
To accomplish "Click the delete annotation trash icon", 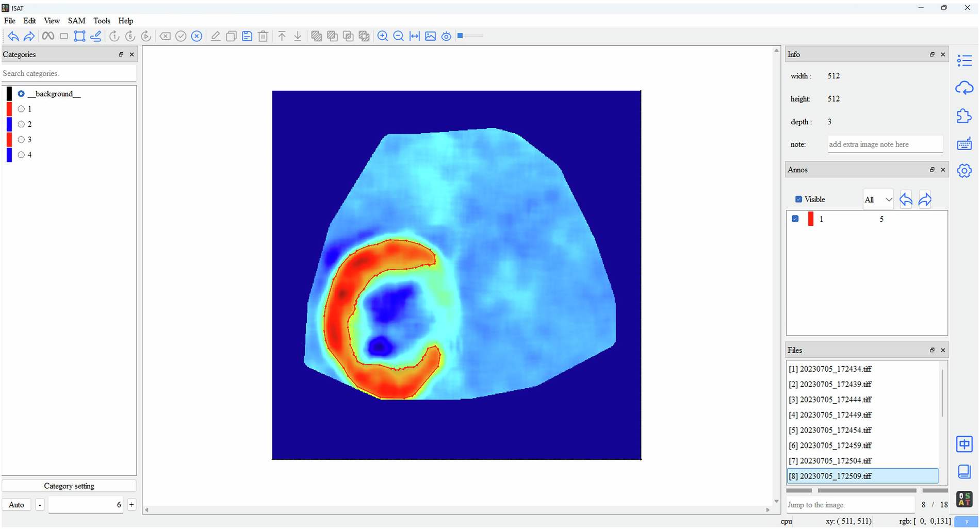I will (263, 36).
